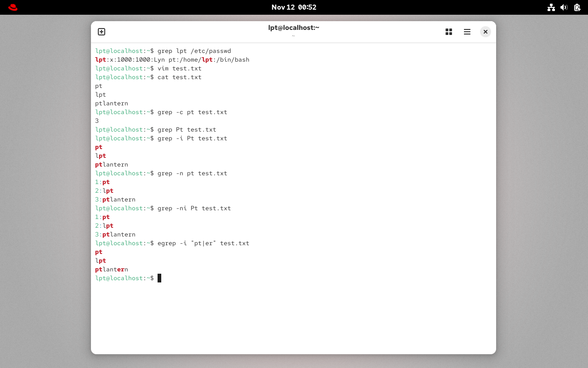Click the wired network status icon
This screenshot has width=588, height=368.
(551, 7)
